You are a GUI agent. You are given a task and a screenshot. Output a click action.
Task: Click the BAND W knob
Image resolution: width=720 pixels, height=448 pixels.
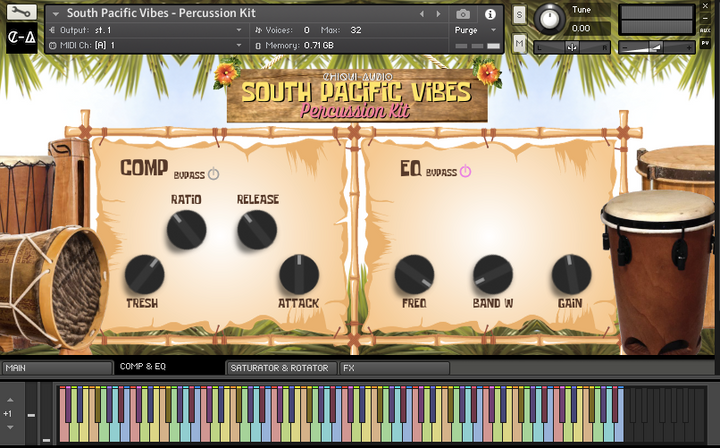pyautogui.click(x=493, y=274)
